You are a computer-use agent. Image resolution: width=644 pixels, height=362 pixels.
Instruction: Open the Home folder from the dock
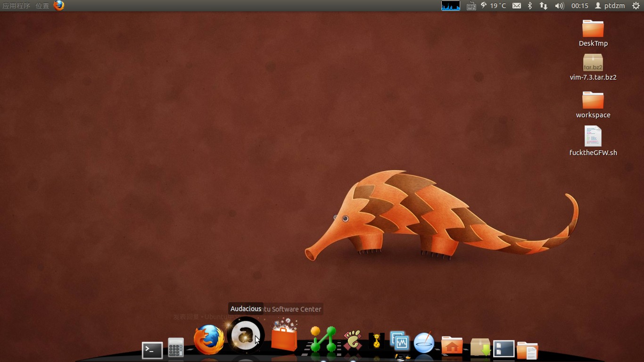[452, 345]
